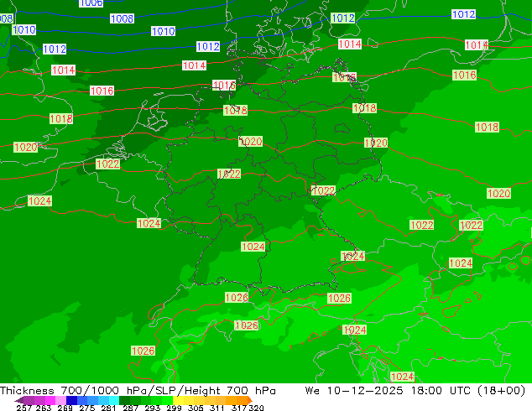Click the dark purple arrow start of legend
The height and width of the screenshot is (411, 532).
tap(18, 400)
